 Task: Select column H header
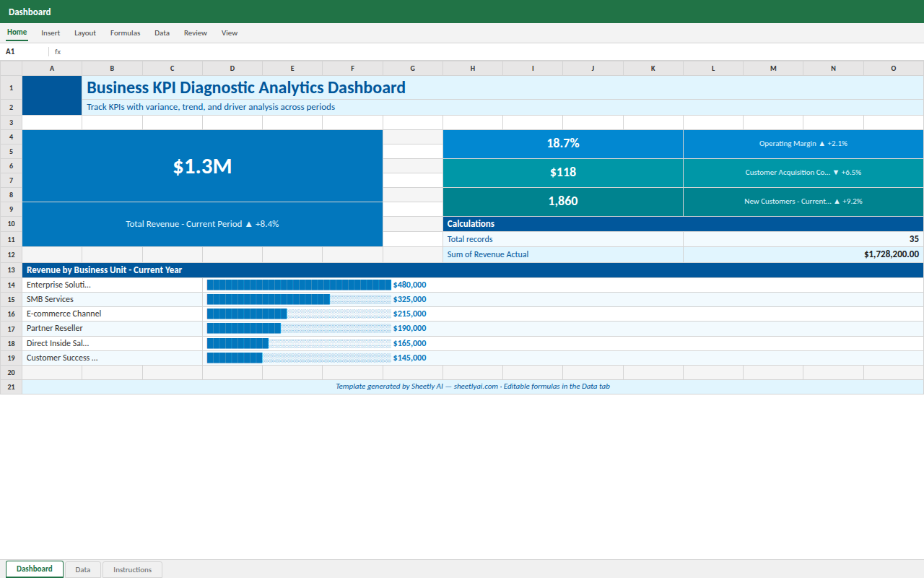pos(473,68)
